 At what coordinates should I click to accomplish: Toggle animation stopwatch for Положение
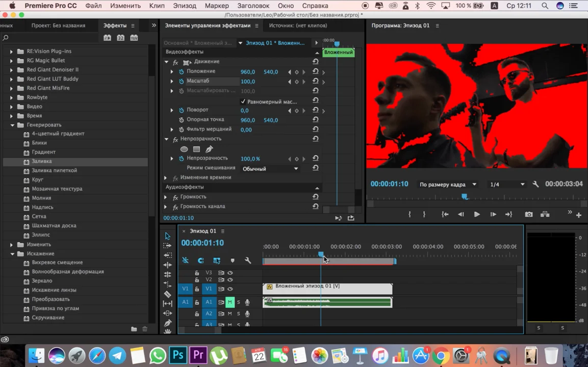(182, 71)
